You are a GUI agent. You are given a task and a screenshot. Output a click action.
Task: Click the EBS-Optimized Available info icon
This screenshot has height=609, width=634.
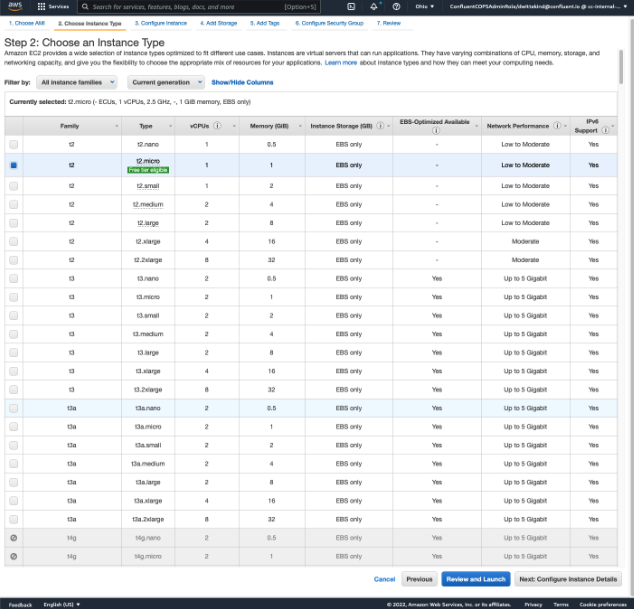tap(436, 131)
